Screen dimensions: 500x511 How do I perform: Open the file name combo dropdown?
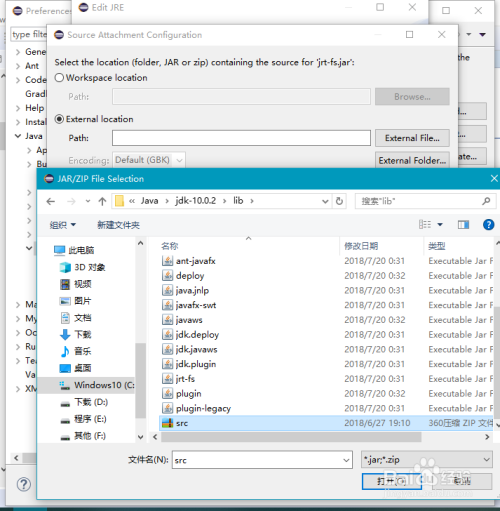pos(346,460)
